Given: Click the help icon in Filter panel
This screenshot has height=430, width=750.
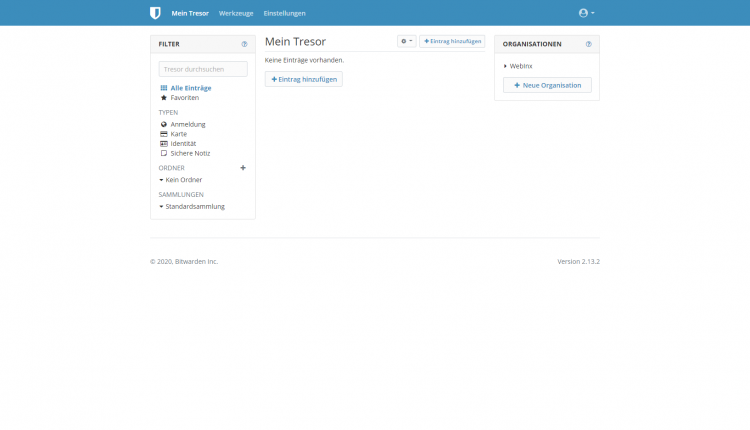Looking at the screenshot, I should 244,44.
